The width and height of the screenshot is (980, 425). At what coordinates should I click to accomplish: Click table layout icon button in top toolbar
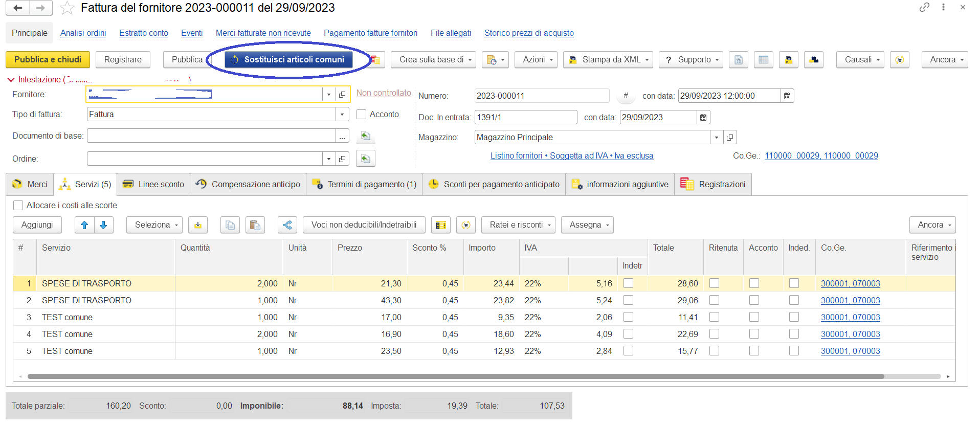(x=764, y=60)
